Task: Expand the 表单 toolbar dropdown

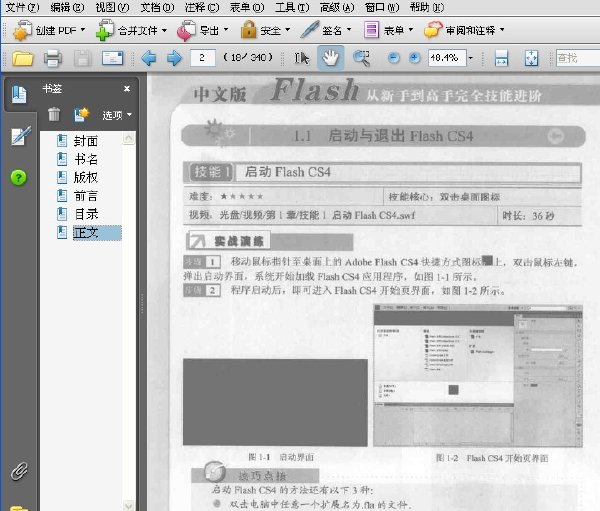Action: (411, 29)
